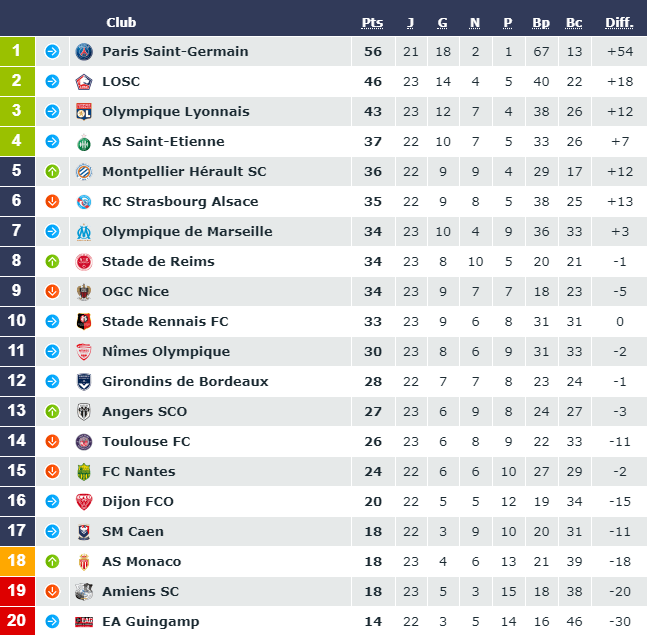Image resolution: width=647 pixels, height=635 pixels.
Task: Open the AS Saint-Etienne team link
Action: [x=163, y=142]
